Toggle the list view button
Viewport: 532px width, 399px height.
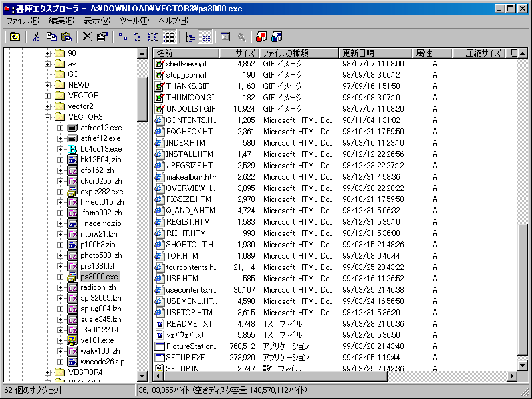[x=153, y=37]
